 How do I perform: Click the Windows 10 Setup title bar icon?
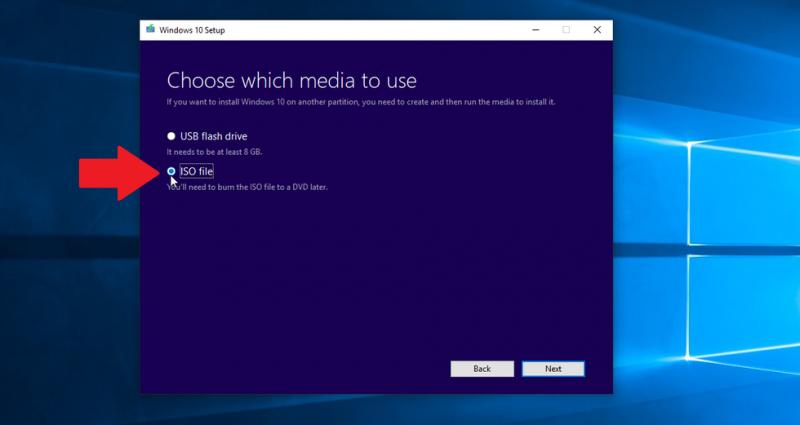tap(151, 30)
